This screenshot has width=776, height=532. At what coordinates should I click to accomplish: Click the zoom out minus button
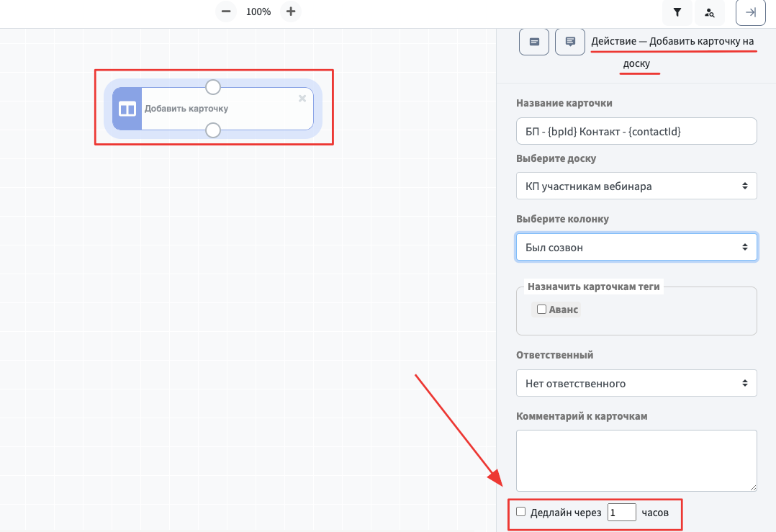(226, 12)
